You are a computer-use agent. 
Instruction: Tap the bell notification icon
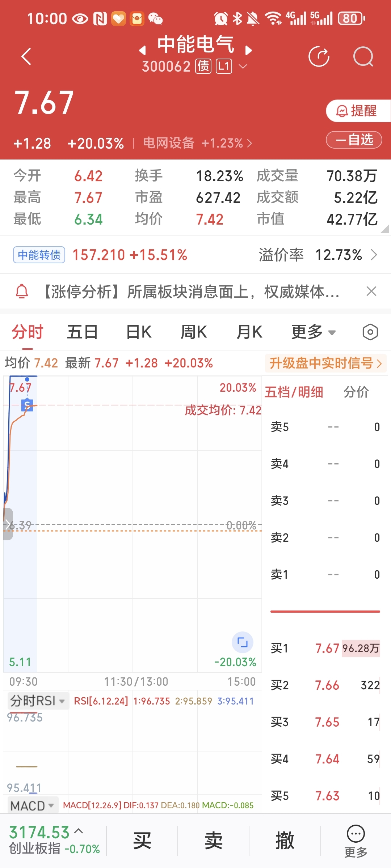22,292
